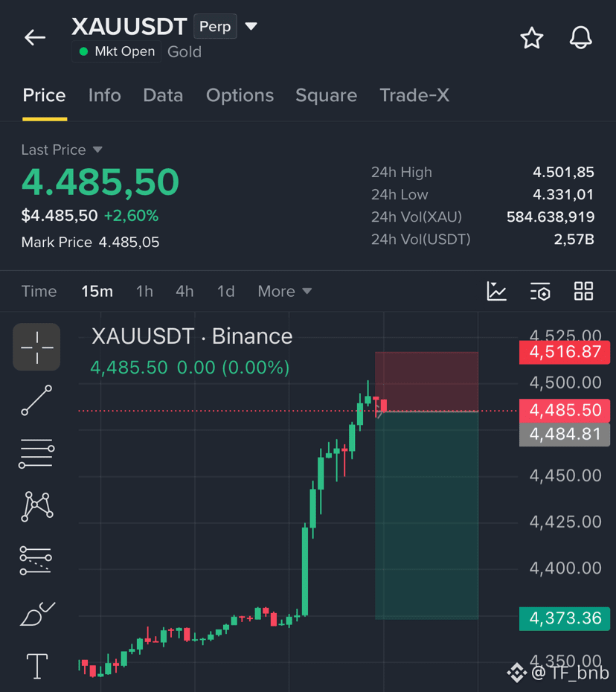616x692 pixels.
Task: Open the Mkt Open status badge
Action: (x=117, y=51)
